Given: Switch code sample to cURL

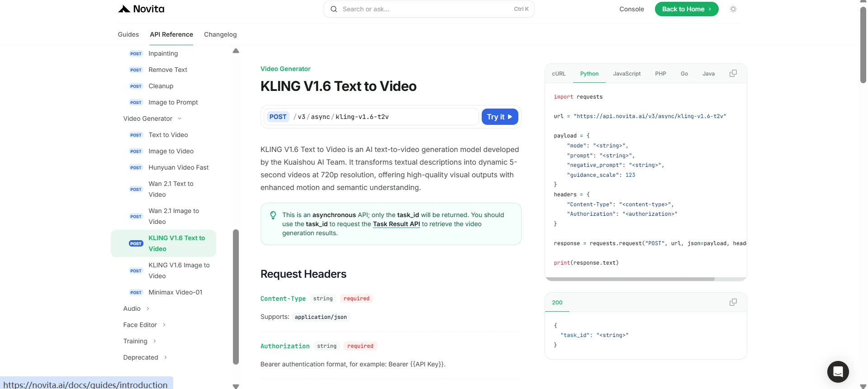Looking at the screenshot, I should pos(559,74).
